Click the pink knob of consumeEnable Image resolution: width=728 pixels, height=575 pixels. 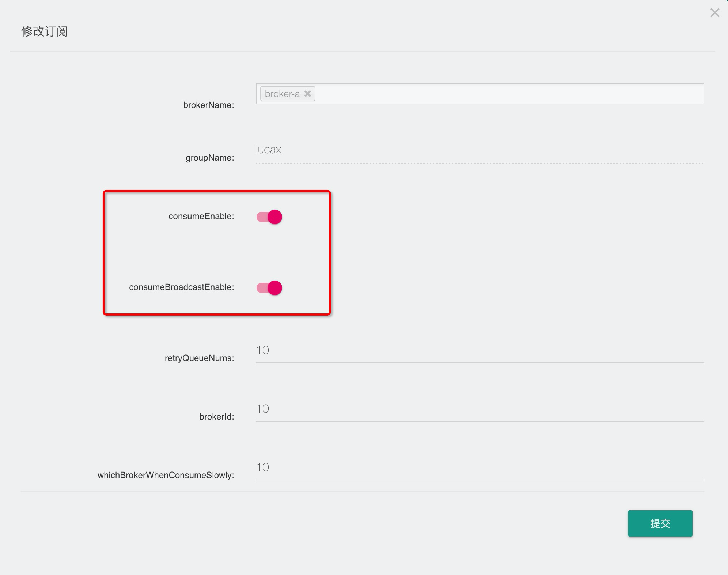click(275, 217)
